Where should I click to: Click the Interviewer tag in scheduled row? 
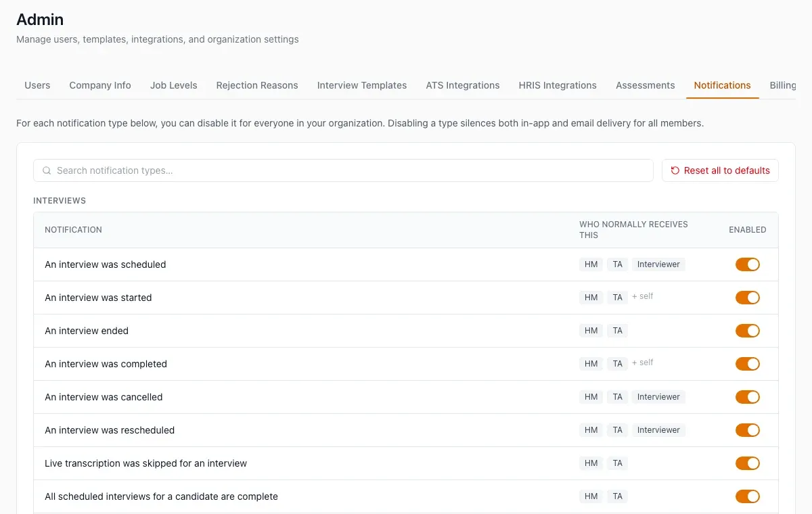click(x=658, y=264)
